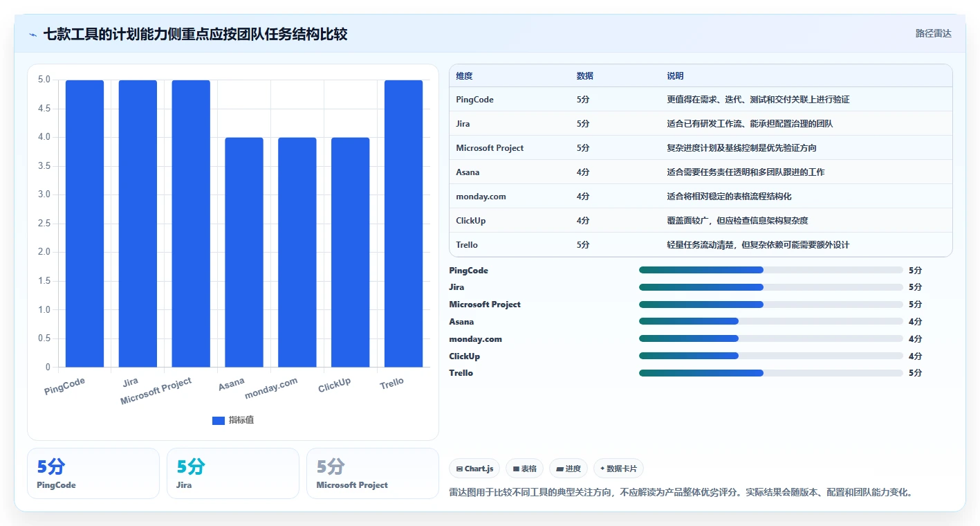This screenshot has width=980, height=526.
Task: Click the 说明 column header
Action: (x=675, y=75)
